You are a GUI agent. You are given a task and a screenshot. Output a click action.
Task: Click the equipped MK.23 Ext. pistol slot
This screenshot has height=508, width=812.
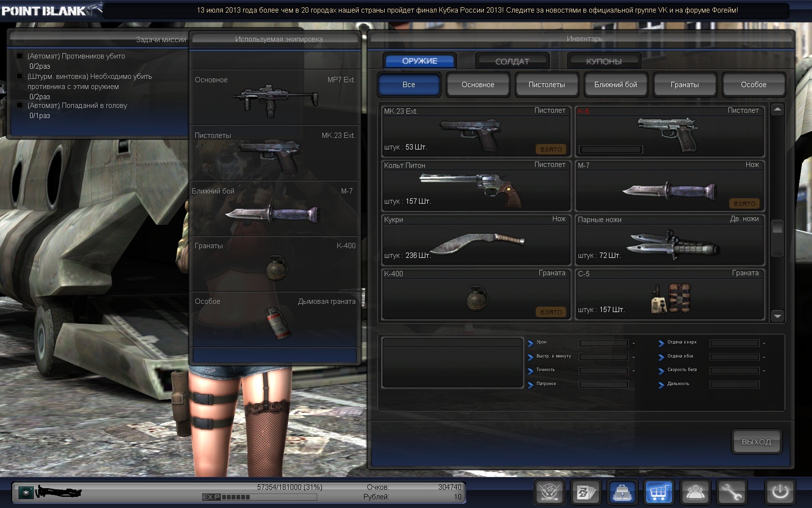pos(275,153)
